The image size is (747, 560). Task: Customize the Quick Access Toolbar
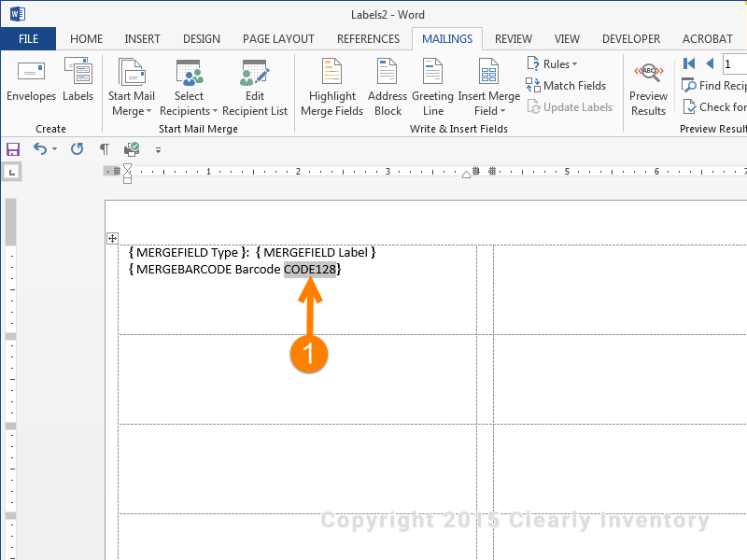[x=158, y=150]
